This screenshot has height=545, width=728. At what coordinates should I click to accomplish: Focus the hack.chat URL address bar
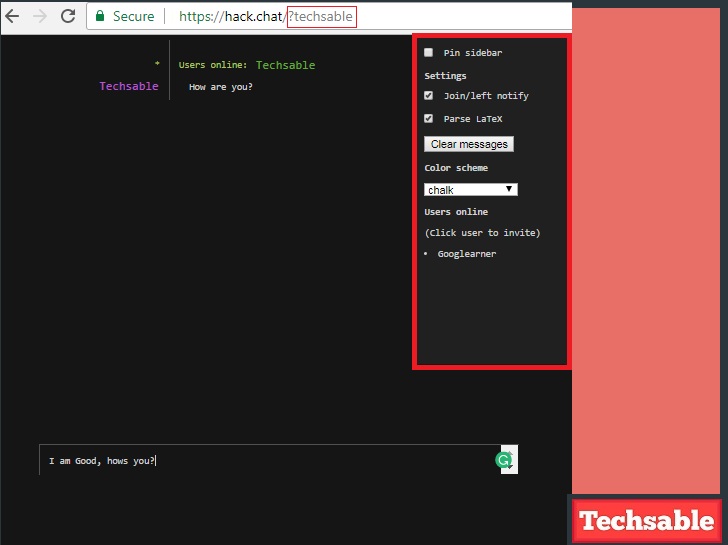pyautogui.click(x=329, y=16)
